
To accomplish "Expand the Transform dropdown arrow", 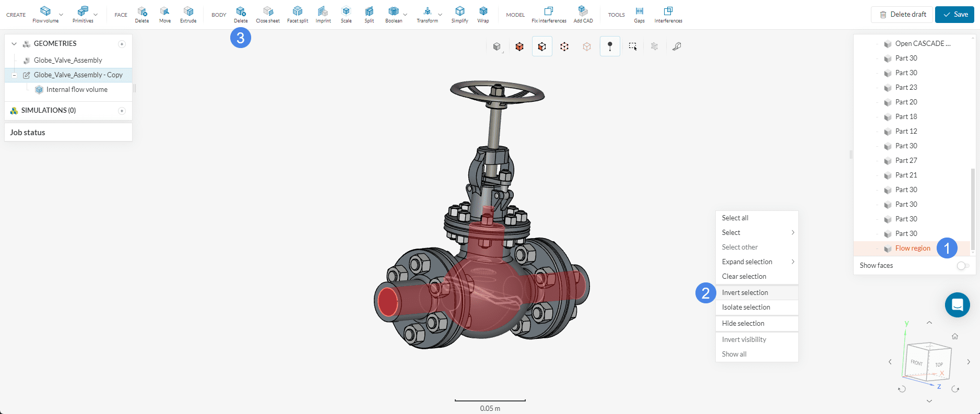I will point(440,15).
